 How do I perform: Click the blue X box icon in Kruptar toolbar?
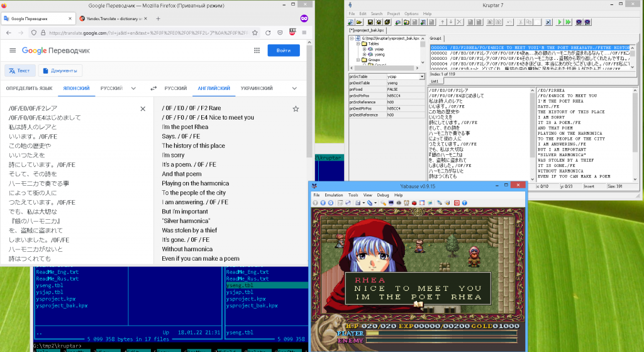click(548, 22)
